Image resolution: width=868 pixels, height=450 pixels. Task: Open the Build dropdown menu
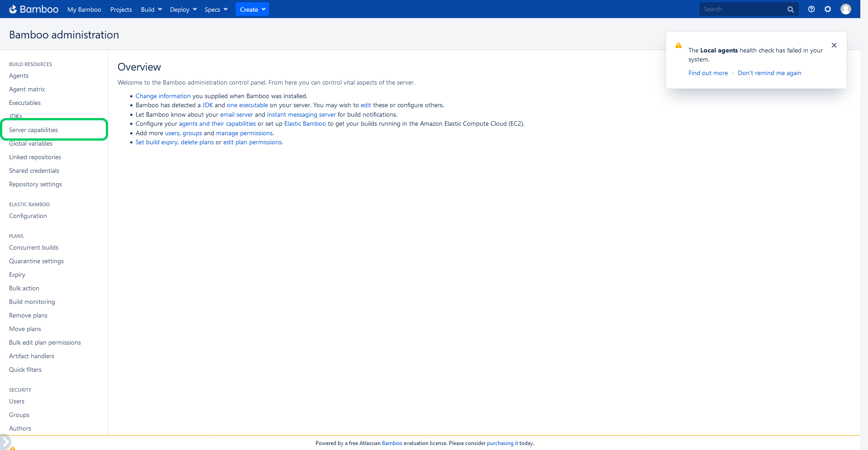click(151, 9)
